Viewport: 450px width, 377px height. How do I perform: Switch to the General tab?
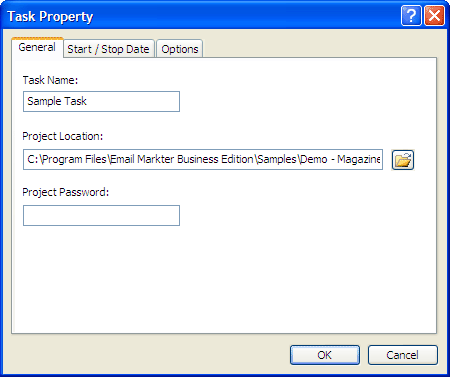click(x=37, y=47)
